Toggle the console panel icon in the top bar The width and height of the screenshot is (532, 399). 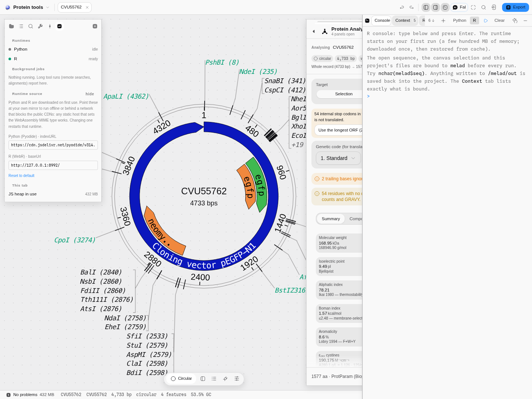coord(445,7)
